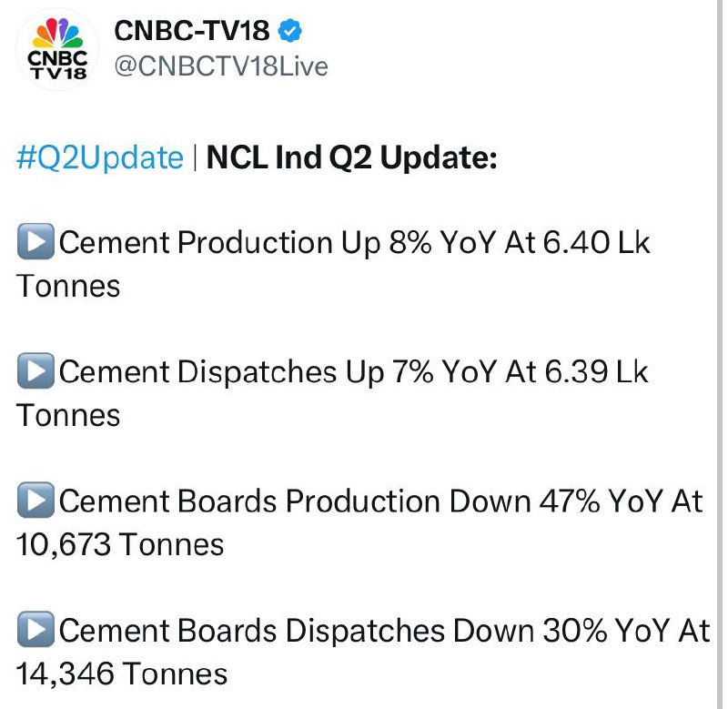Click play emoji beside Cement Boards Production
Viewport: 728px width, 709px height.
coord(35,501)
